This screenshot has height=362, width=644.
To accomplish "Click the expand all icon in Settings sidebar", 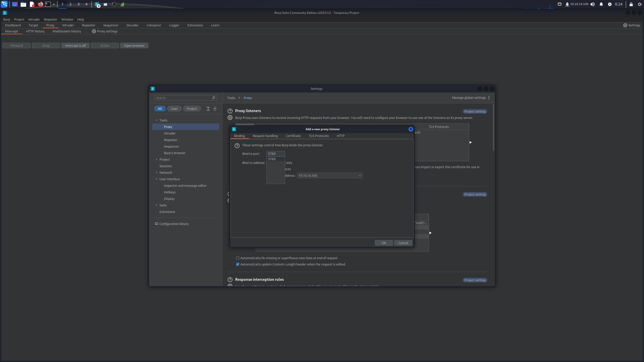I will 208,109.
